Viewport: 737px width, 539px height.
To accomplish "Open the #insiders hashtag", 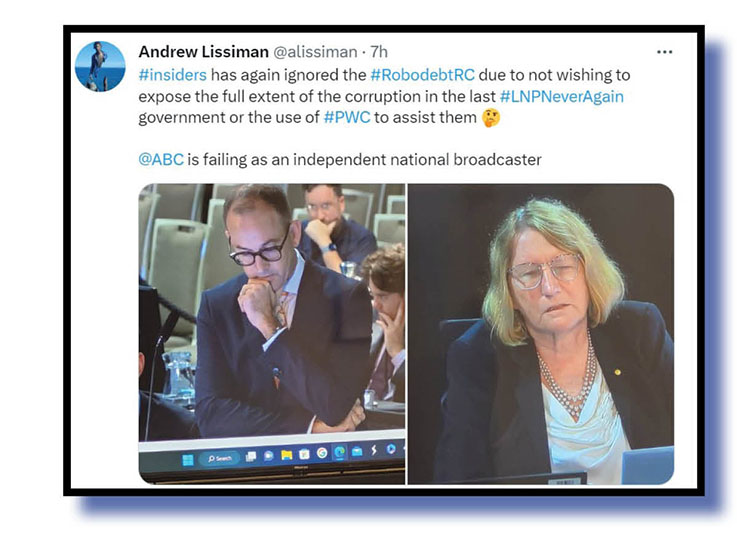I will (x=172, y=75).
